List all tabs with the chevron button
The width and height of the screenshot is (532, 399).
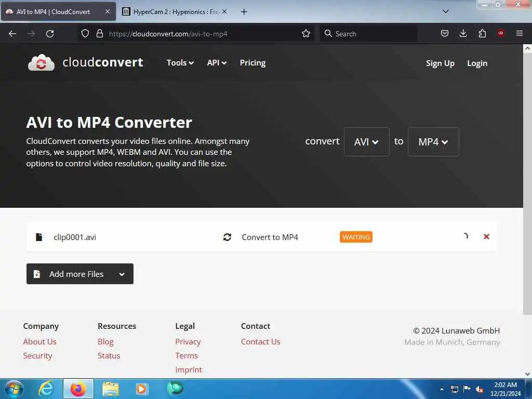pos(446,11)
